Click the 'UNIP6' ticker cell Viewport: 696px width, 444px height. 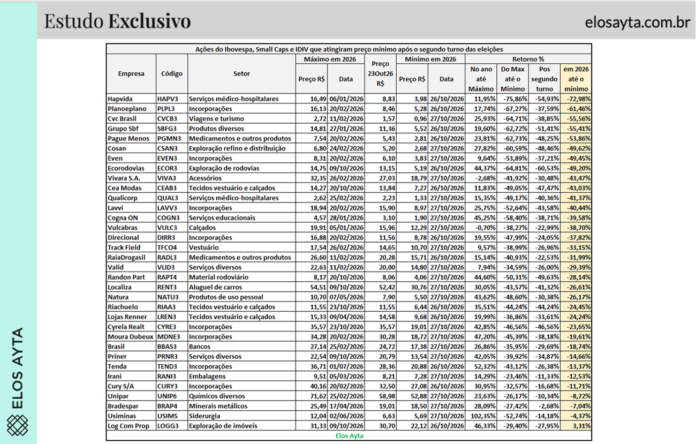(172, 396)
